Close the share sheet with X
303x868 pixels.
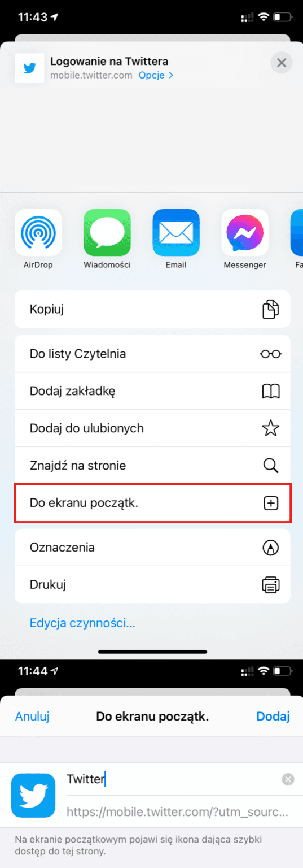282,63
